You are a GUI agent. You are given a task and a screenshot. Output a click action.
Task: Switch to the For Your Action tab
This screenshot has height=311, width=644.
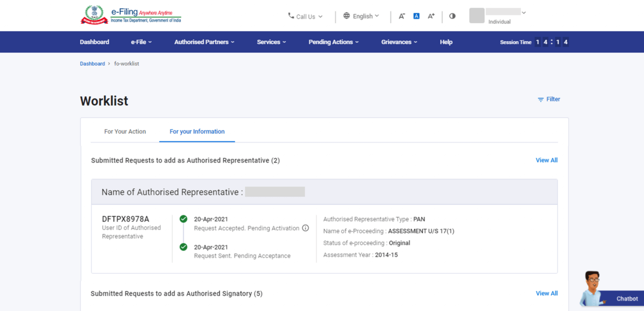pyautogui.click(x=125, y=131)
